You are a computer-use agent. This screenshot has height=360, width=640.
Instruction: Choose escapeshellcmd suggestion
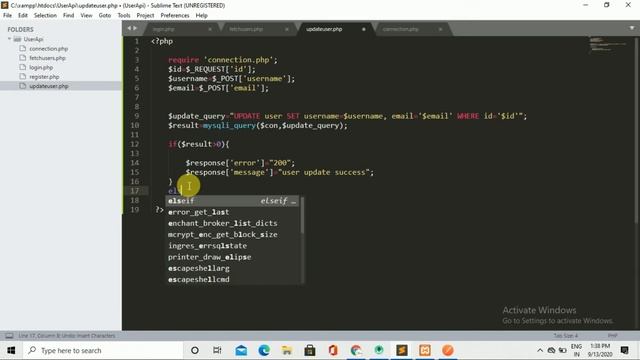point(233,280)
